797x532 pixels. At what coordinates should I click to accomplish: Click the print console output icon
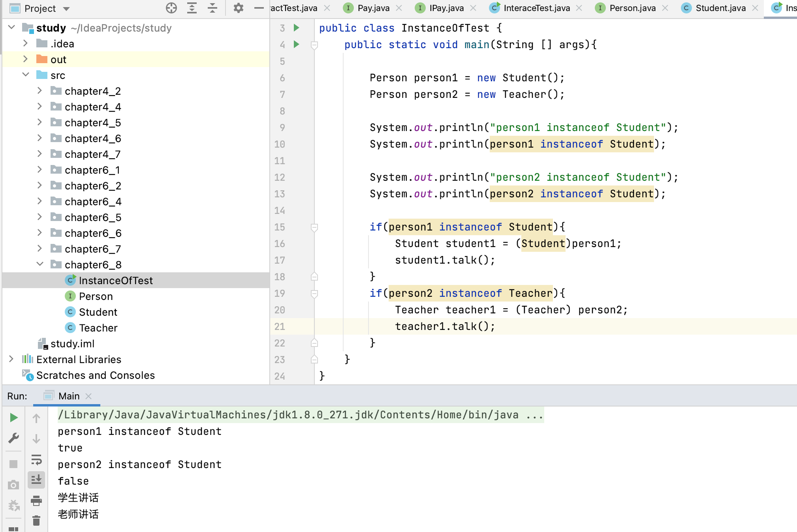click(x=36, y=501)
